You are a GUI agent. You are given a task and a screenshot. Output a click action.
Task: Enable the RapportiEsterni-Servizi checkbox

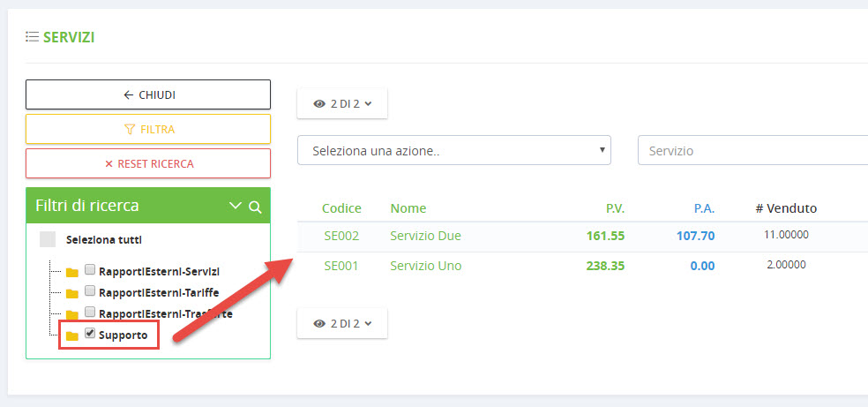click(89, 270)
